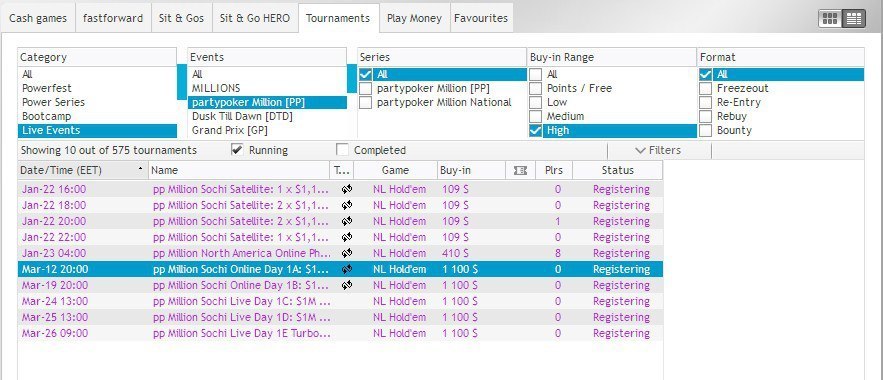Screen dimensions: 883x380
Task: Sort by the Buy-in column header
Action: pos(471,171)
